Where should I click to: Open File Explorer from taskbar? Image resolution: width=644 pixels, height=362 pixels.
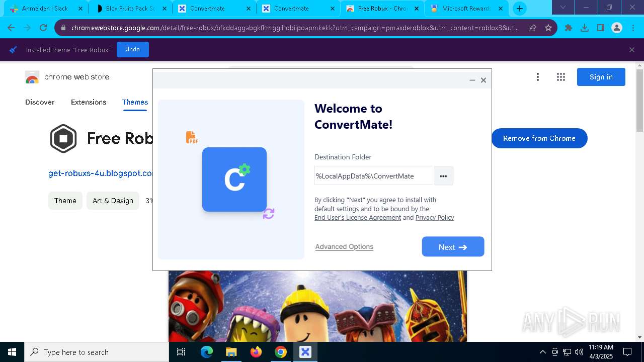tap(231, 352)
